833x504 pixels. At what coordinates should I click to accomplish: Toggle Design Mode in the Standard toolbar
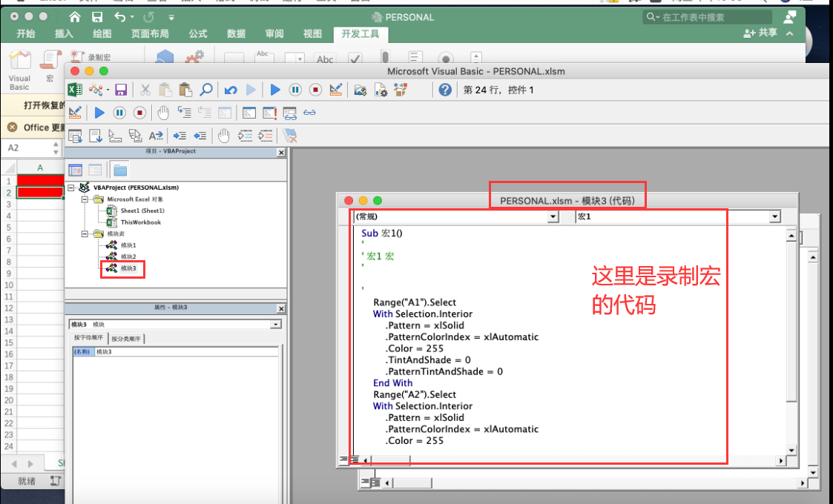pos(336,90)
